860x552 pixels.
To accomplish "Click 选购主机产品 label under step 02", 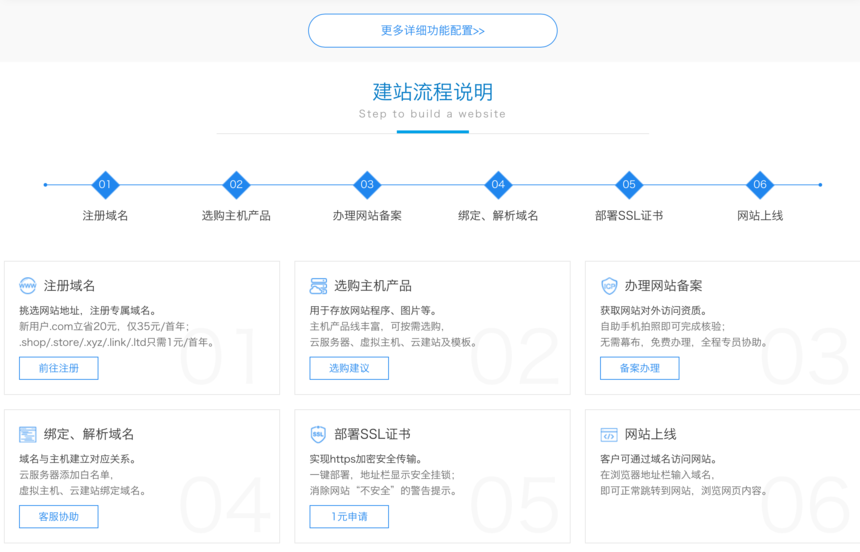I will (236, 216).
